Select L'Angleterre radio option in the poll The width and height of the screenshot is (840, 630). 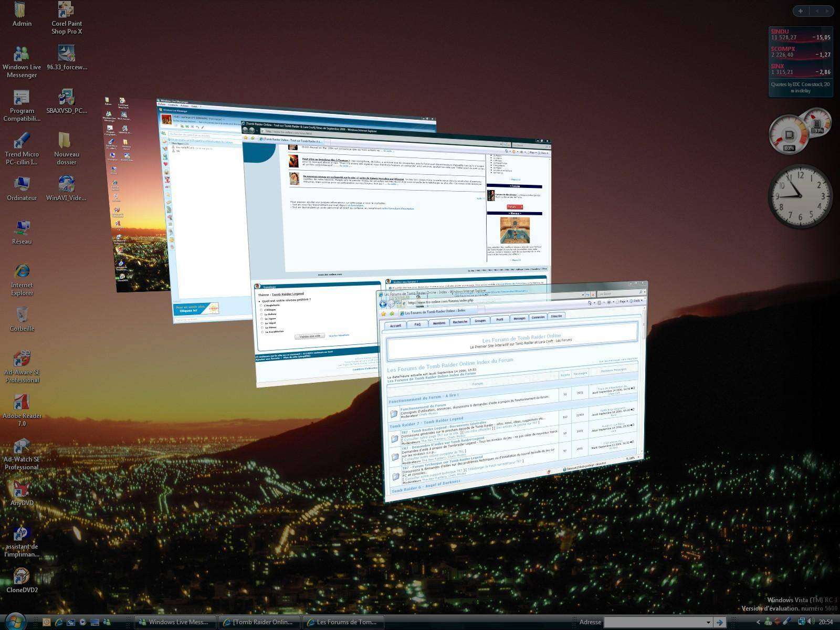[x=261, y=306]
